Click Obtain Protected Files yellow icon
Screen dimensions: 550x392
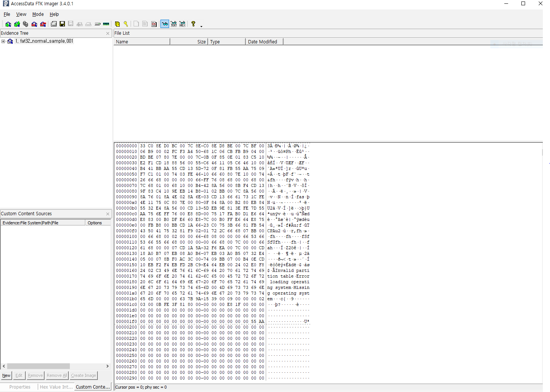tap(117, 24)
